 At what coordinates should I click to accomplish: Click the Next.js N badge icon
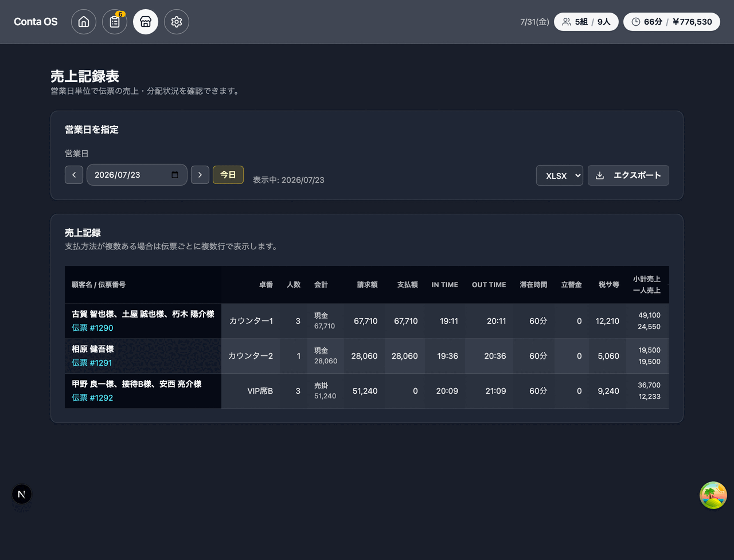(22, 494)
